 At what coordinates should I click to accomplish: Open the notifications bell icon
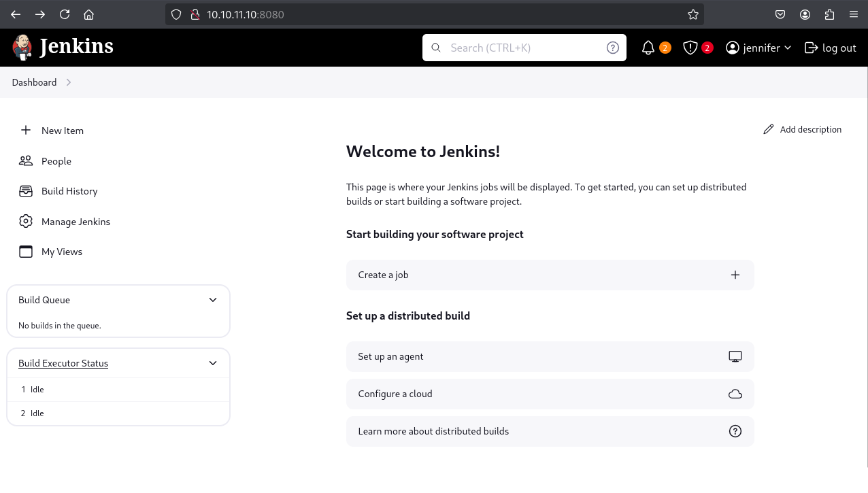(648, 48)
